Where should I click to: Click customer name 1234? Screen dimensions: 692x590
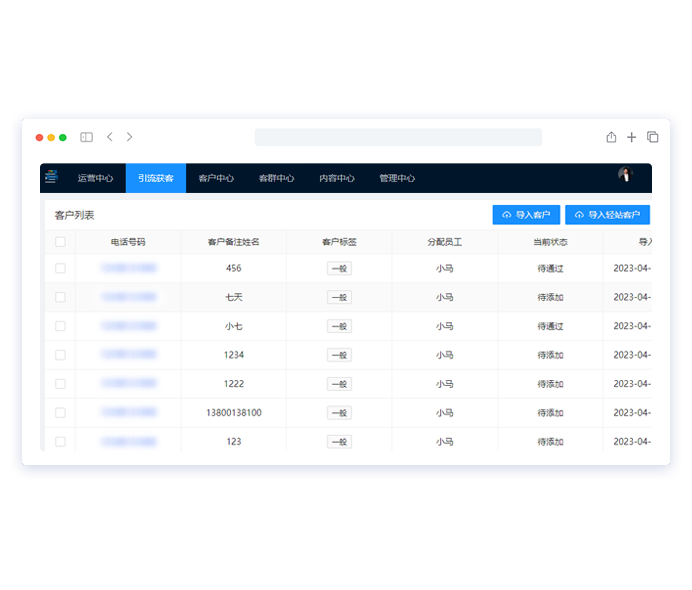coord(233,355)
